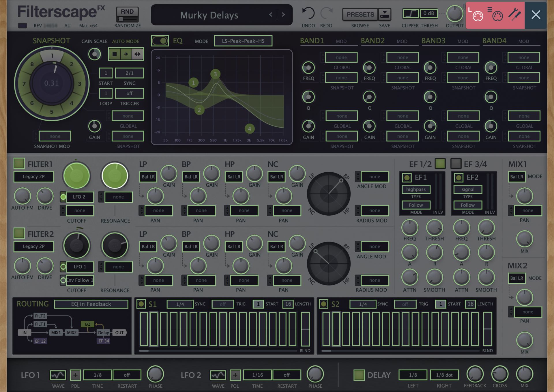554x392 pixels.
Task: Toggle S1 sequencer power button
Action: pyautogui.click(x=141, y=304)
